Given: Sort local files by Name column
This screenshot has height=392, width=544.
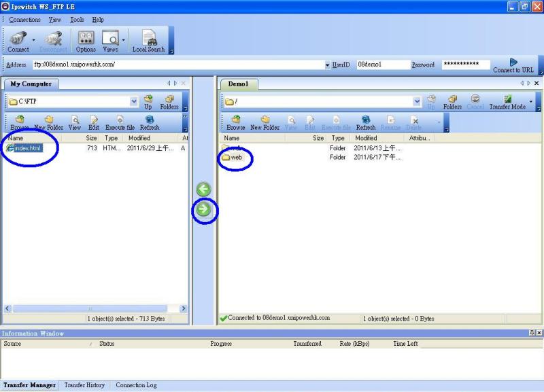Looking at the screenshot, I should (x=33, y=138).
